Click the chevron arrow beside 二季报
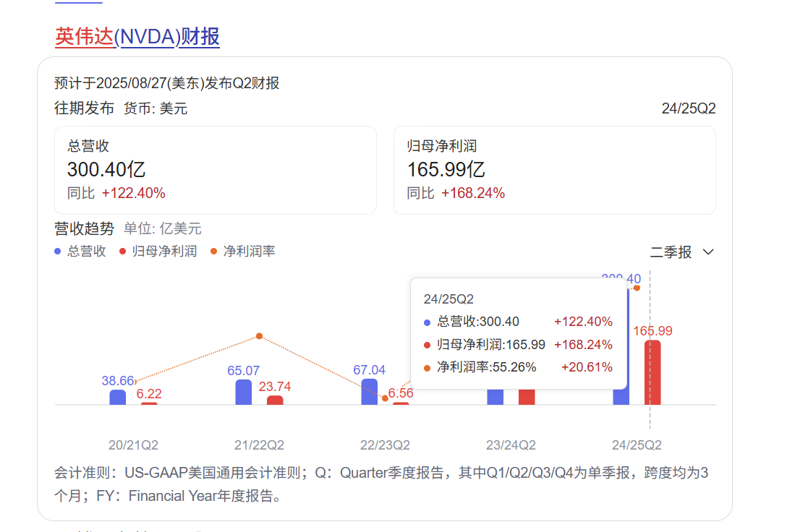The height and width of the screenshot is (532, 808). 708,252
